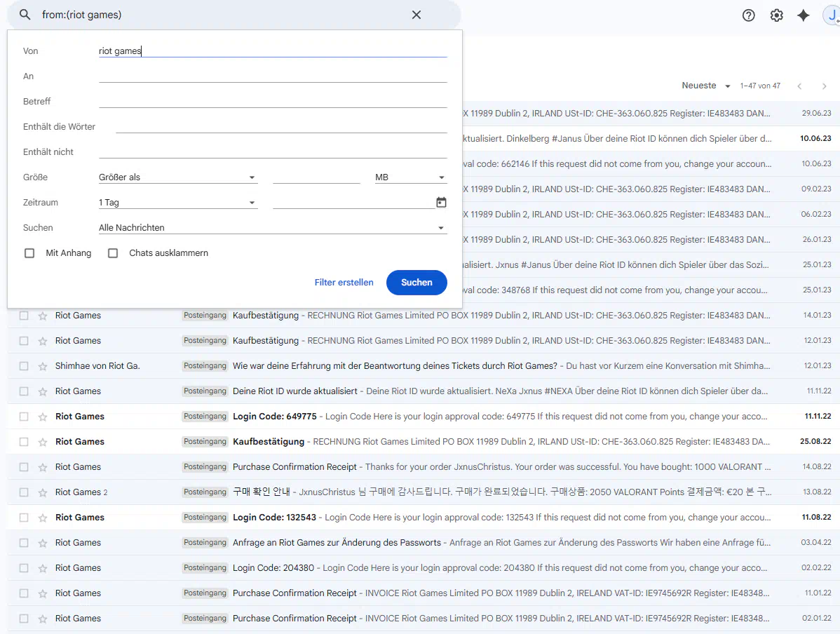Open Anfrage an Riot Games Passwort email
The width and height of the screenshot is (840, 634).
pyautogui.click(x=419, y=542)
